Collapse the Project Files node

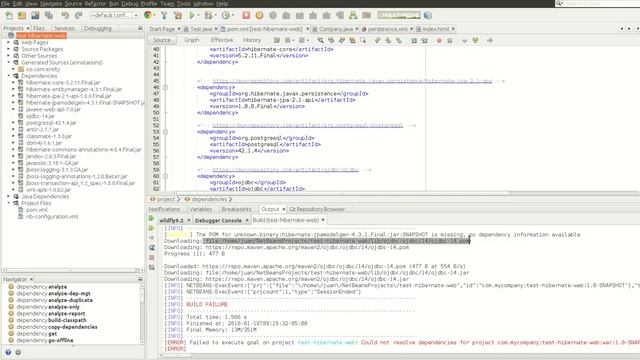(x=9, y=203)
